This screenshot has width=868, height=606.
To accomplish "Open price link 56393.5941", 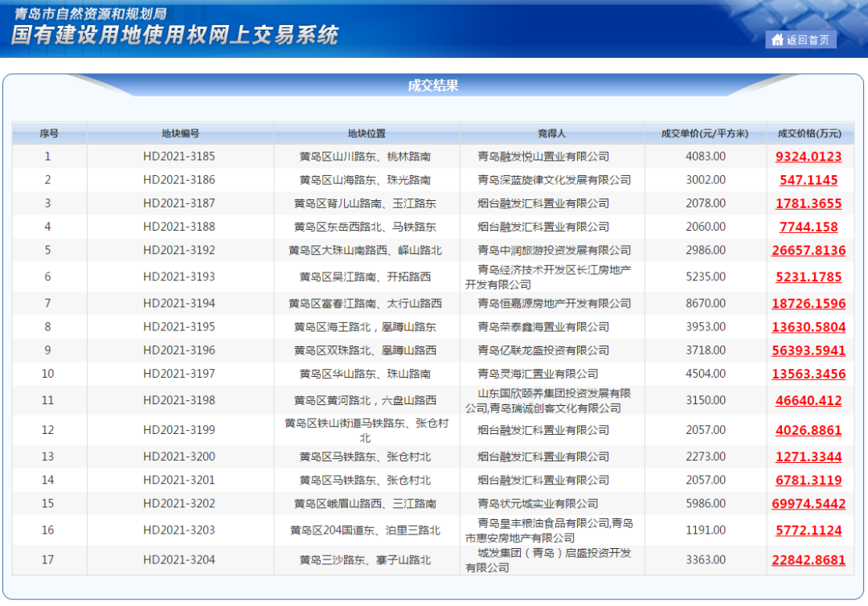I will point(809,350).
